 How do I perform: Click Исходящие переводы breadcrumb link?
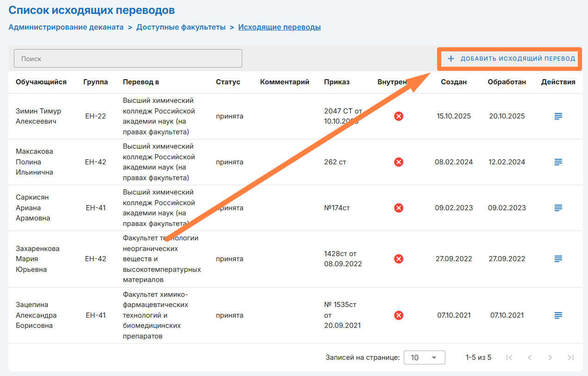[x=279, y=27]
